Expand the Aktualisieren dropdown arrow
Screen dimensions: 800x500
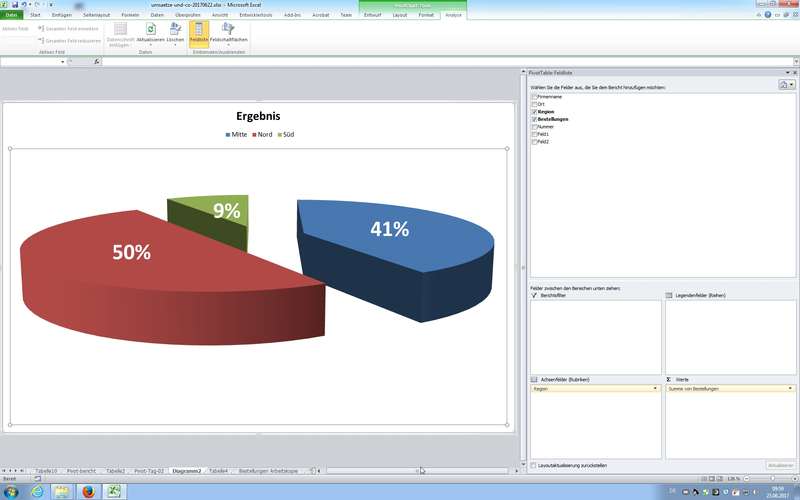[x=151, y=45]
